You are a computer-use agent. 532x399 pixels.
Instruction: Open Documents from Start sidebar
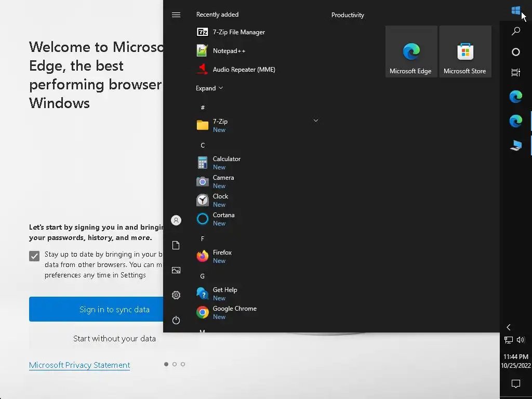(176, 245)
